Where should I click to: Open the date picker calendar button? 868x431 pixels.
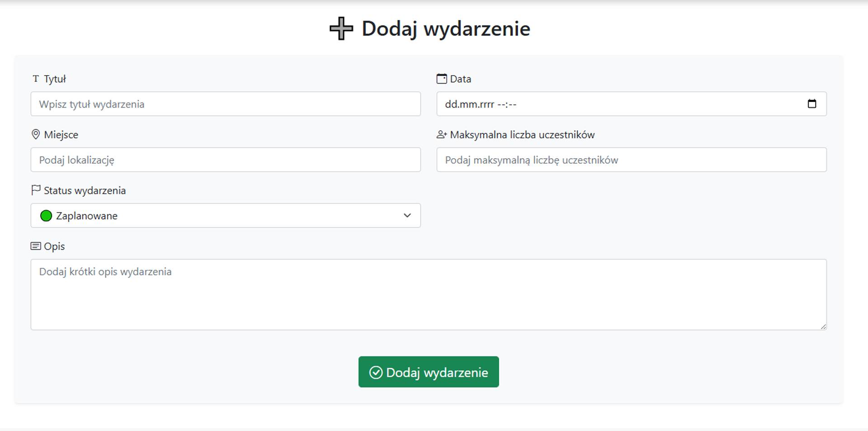click(812, 104)
